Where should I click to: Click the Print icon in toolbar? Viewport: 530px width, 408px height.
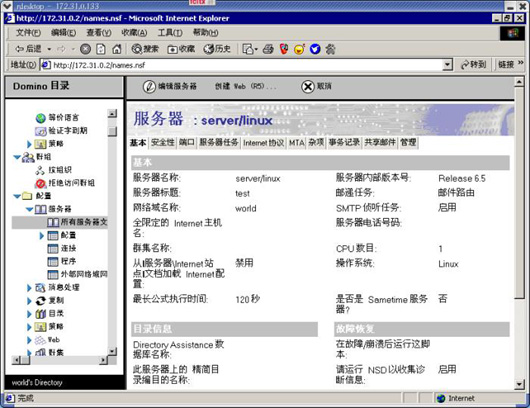[x=268, y=49]
